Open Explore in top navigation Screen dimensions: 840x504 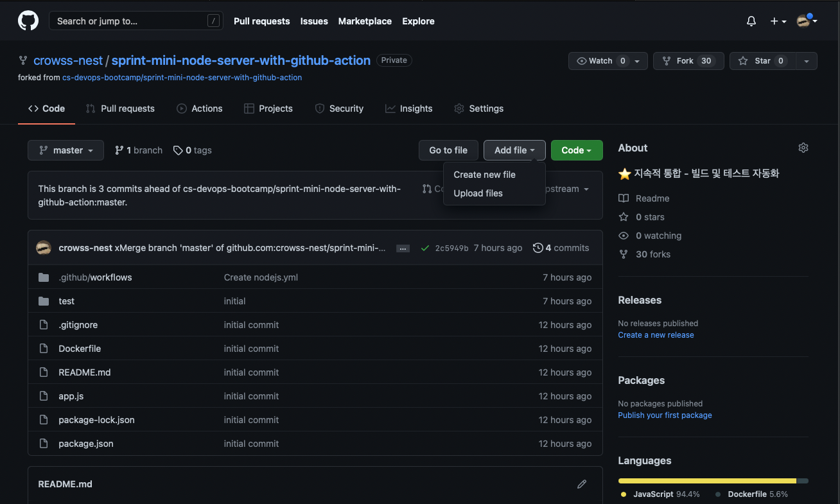pos(418,21)
